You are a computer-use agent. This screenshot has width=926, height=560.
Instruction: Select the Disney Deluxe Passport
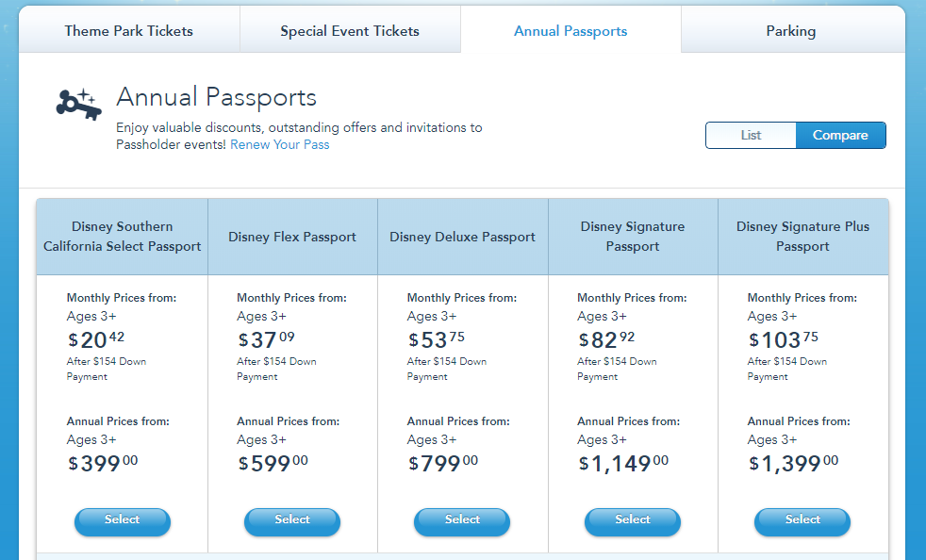point(462,521)
